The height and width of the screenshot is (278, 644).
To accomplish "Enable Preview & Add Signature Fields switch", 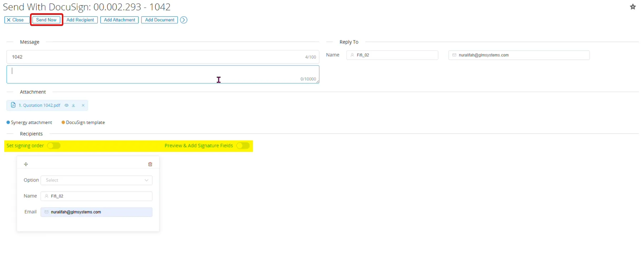I will click(243, 146).
